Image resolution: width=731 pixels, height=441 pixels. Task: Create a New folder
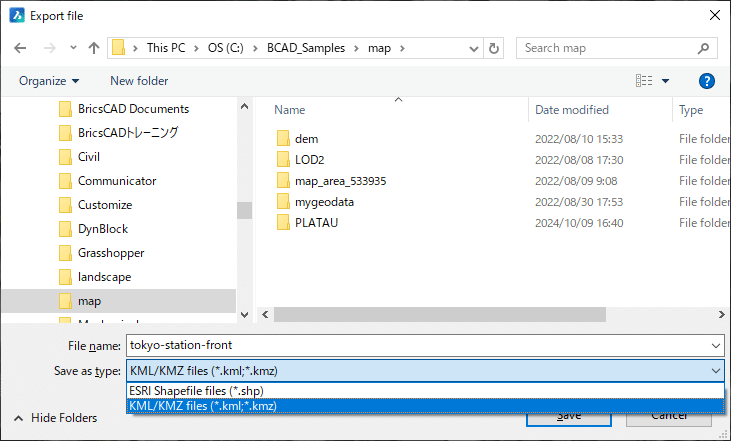pyautogui.click(x=139, y=81)
